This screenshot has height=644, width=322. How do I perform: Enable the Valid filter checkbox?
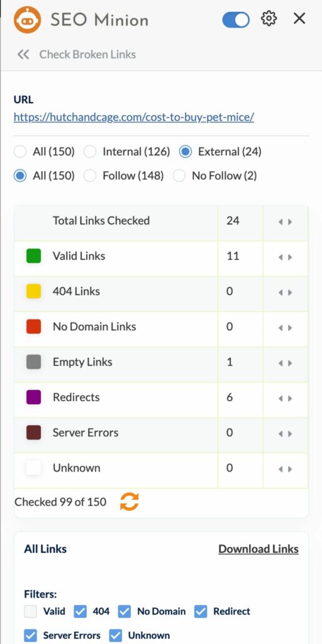coord(30,611)
